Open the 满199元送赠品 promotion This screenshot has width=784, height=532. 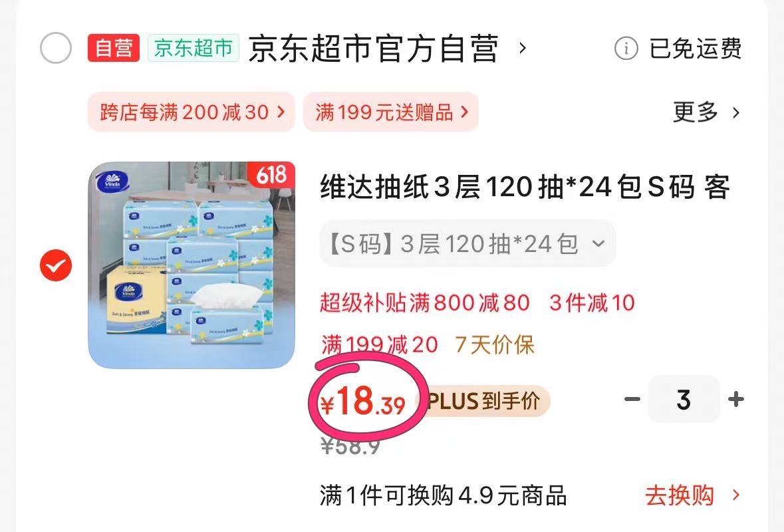[391, 112]
